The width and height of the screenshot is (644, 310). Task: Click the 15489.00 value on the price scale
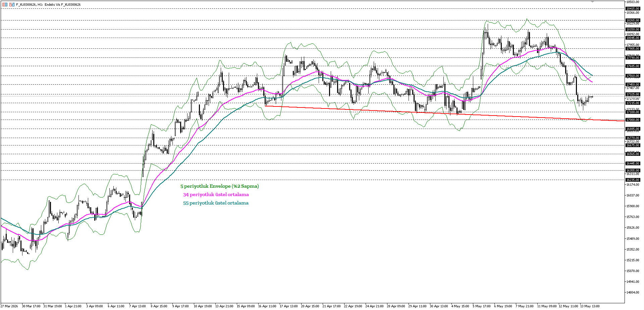point(633,239)
